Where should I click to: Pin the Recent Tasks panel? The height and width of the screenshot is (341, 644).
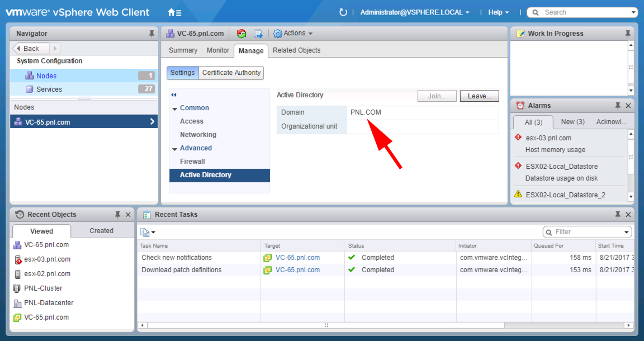click(x=618, y=215)
